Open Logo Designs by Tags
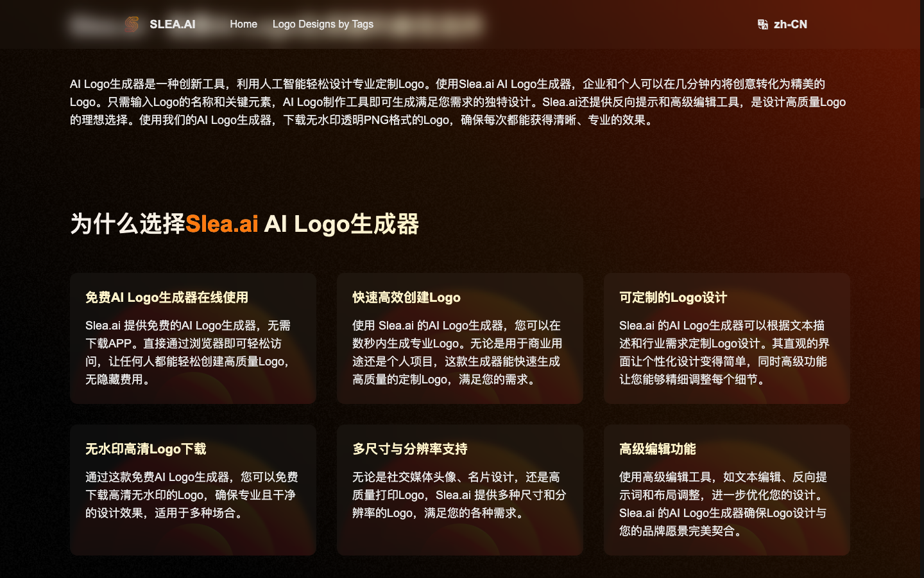 (323, 24)
